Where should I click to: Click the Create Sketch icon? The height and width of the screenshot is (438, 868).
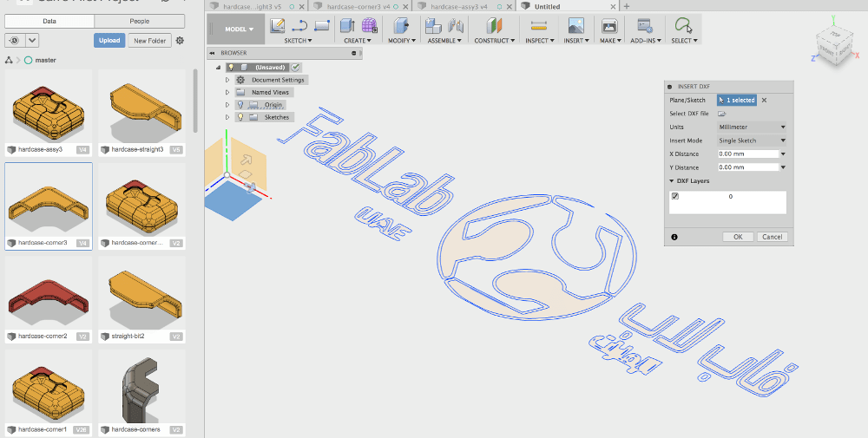point(278,25)
